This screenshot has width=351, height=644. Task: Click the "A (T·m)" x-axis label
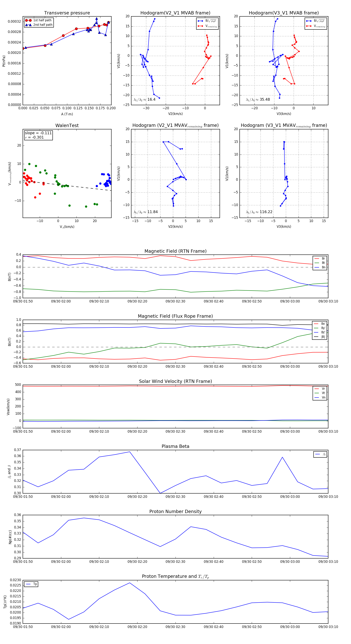(67, 114)
